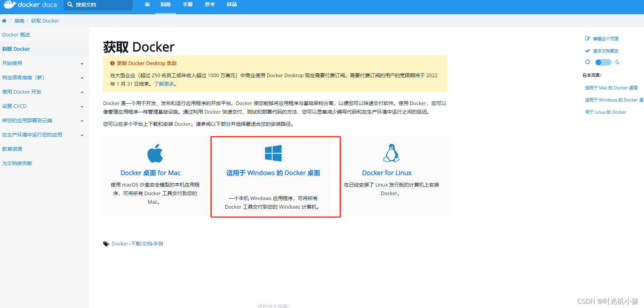Click the sun light-mode icon
644x308 pixels.
point(588,62)
